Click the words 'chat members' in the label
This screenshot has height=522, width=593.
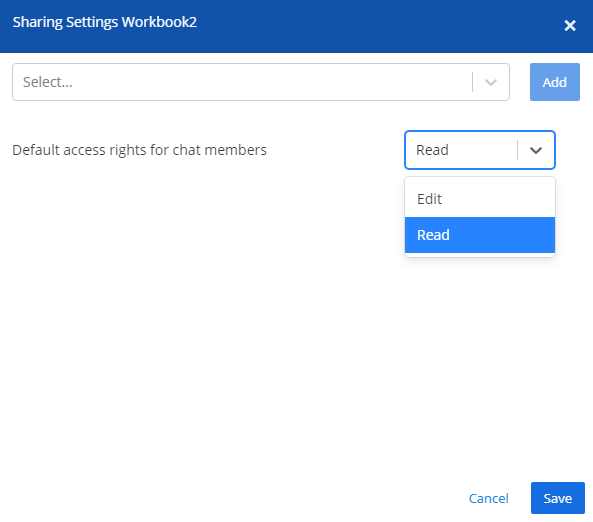[x=219, y=150]
